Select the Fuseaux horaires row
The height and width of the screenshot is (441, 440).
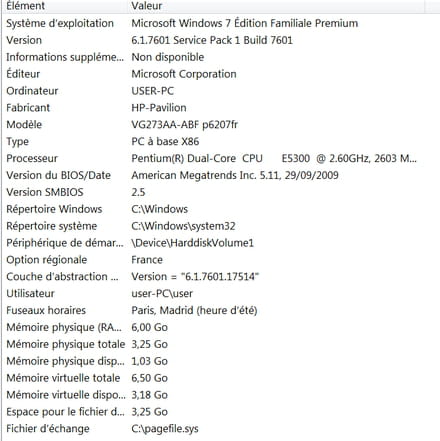pos(221,310)
